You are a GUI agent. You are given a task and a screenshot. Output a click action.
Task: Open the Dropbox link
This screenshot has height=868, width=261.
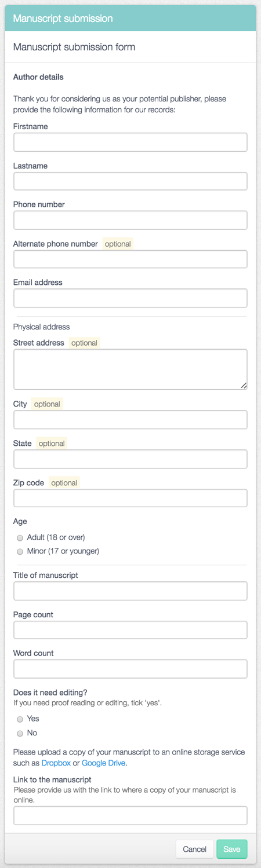coord(56,763)
